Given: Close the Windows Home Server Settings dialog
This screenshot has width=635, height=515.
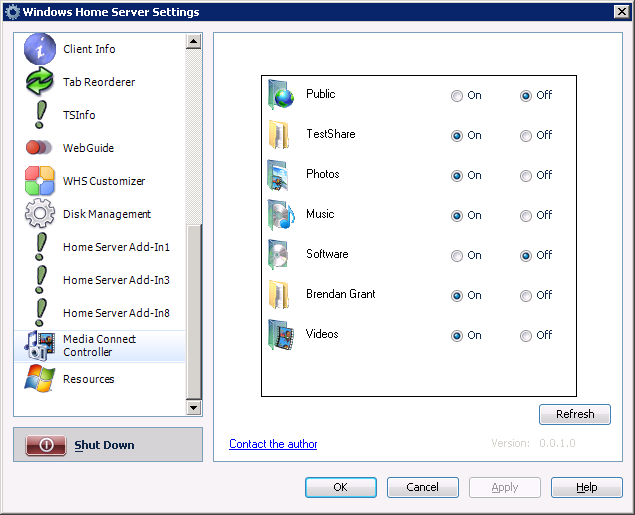Looking at the screenshot, I should click(x=621, y=12).
